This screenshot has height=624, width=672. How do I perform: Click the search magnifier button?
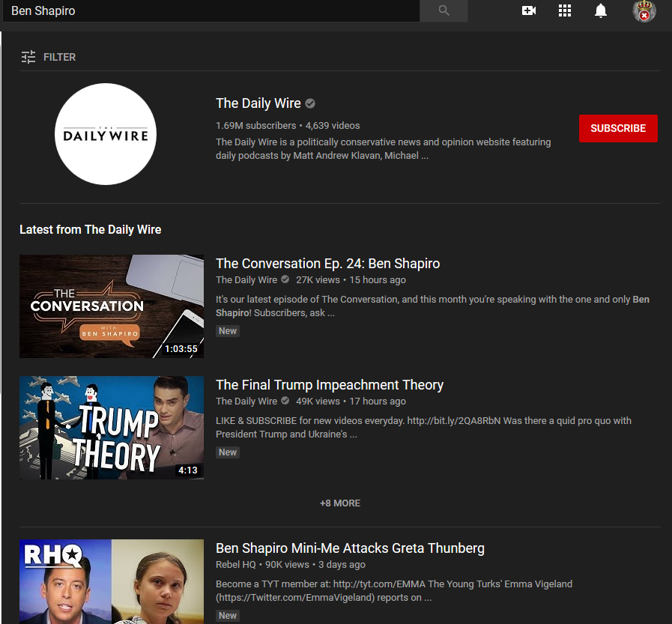coord(444,10)
